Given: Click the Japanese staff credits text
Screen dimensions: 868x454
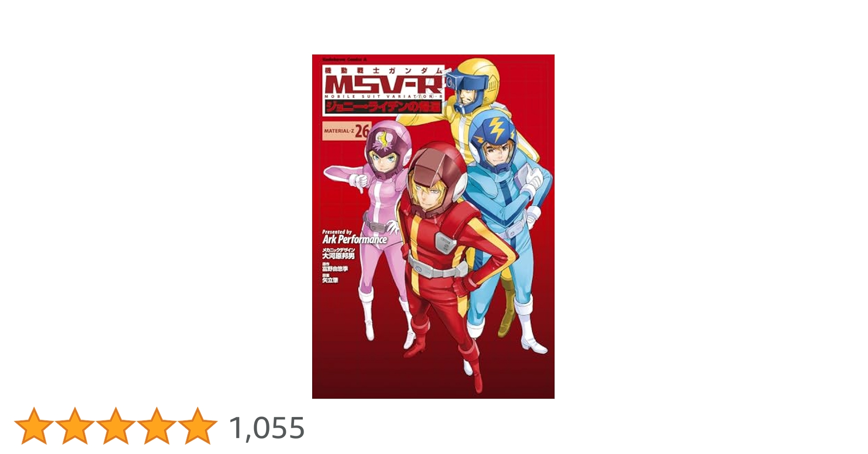Looking at the screenshot, I should click(x=338, y=266).
